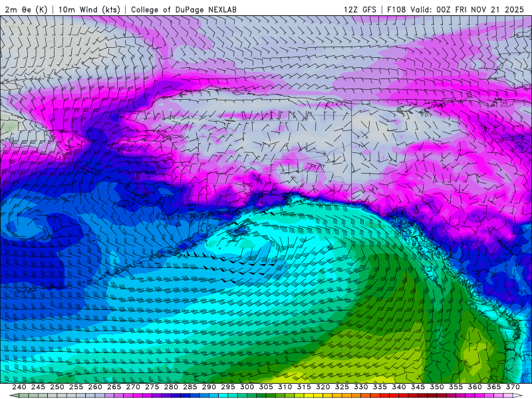Click the 250 colorbar value label
Viewport: 532px width, 399px height.
pyautogui.click(x=57, y=387)
